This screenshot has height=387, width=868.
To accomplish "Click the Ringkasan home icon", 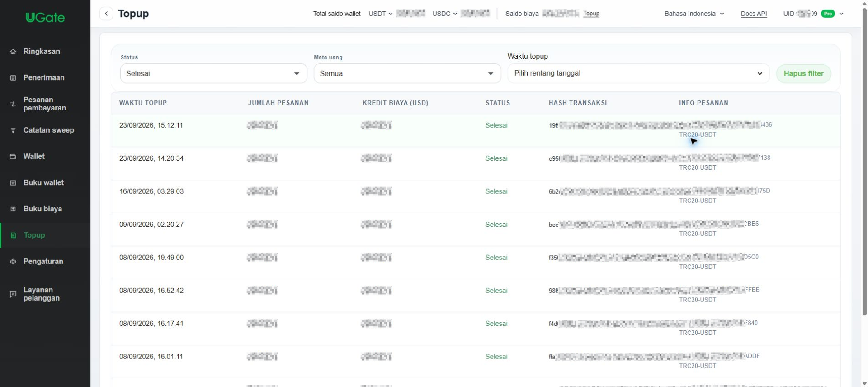I will (x=13, y=52).
